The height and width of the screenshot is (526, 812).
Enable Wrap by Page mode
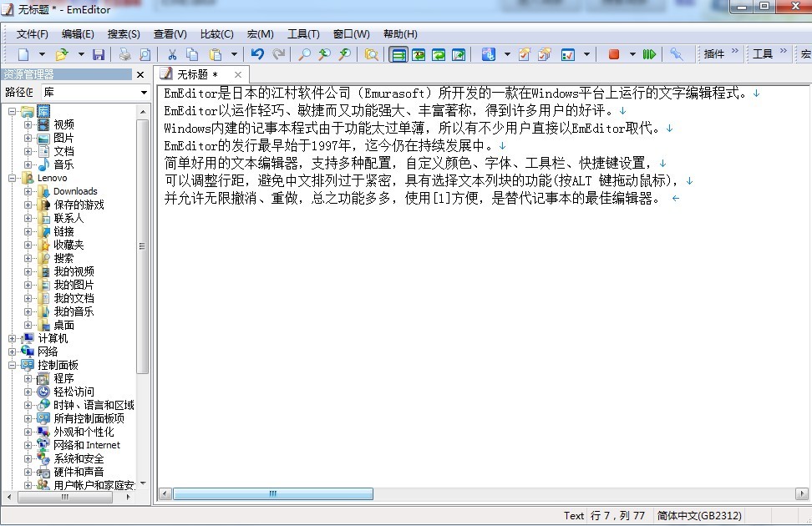tap(459, 54)
